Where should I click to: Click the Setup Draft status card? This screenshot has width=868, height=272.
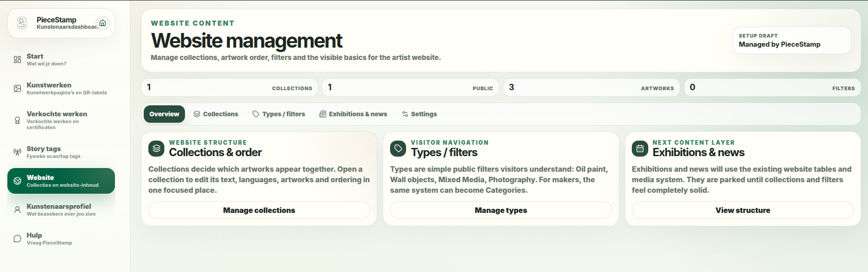(792, 40)
